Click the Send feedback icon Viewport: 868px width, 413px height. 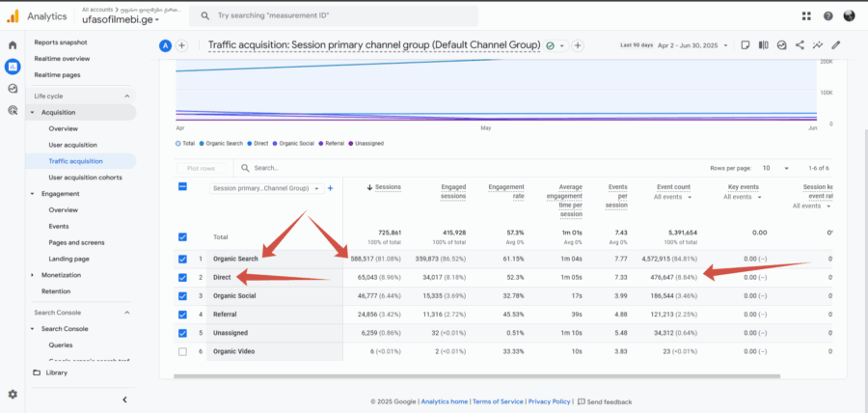[x=582, y=402]
